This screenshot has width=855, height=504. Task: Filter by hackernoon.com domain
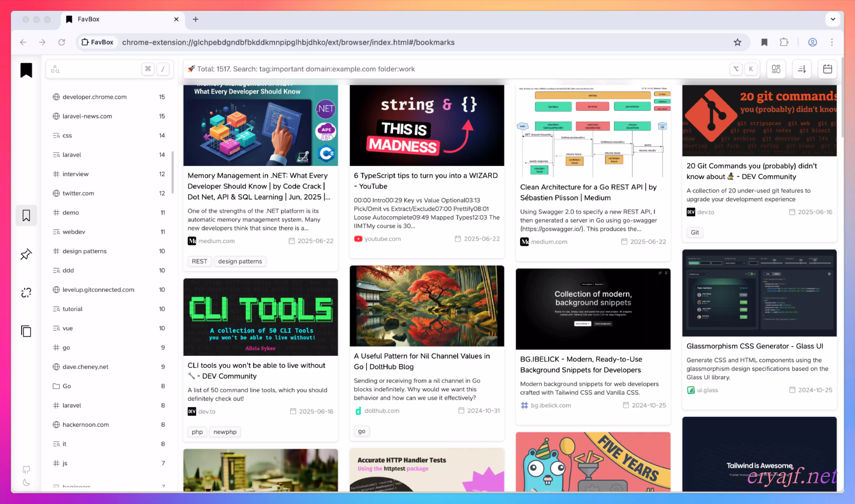click(109, 425)
